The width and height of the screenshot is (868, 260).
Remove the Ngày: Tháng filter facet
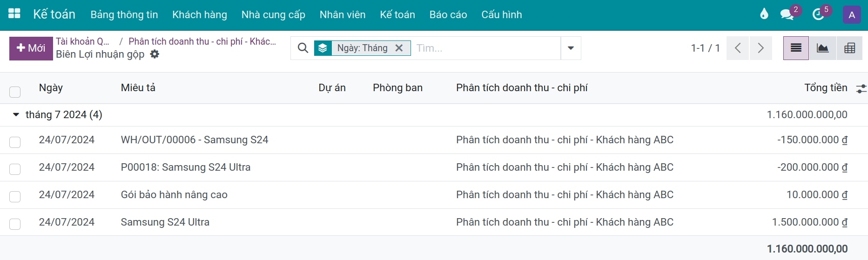[399, 48]
